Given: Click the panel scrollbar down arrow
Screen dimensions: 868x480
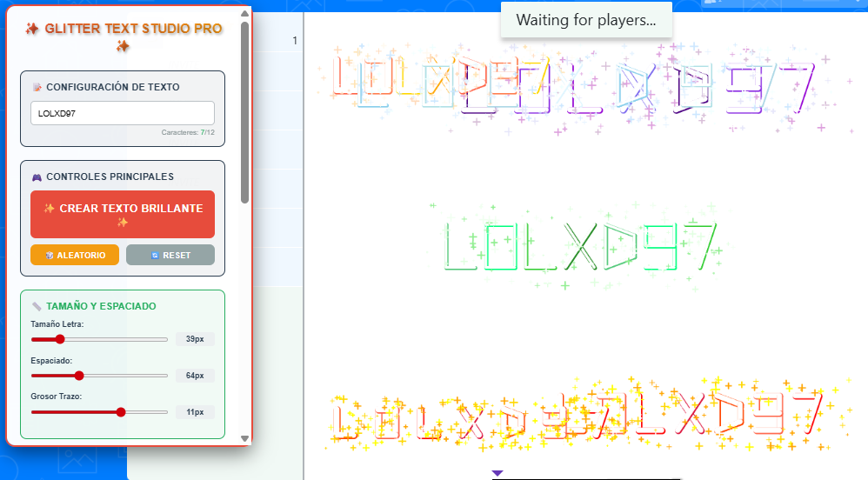Looking at the screenshot, I should 244,438.
